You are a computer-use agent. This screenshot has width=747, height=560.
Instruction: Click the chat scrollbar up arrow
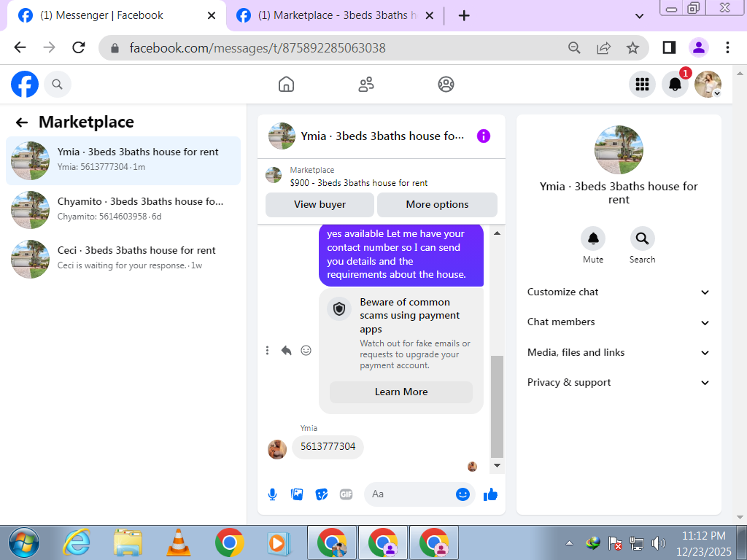pos(497,233)
